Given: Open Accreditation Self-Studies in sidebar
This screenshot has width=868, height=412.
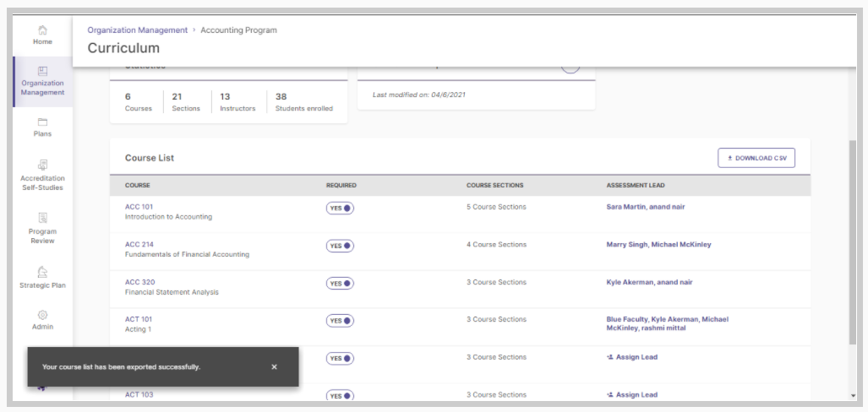Looking at the screenshot, I should 42,175.
